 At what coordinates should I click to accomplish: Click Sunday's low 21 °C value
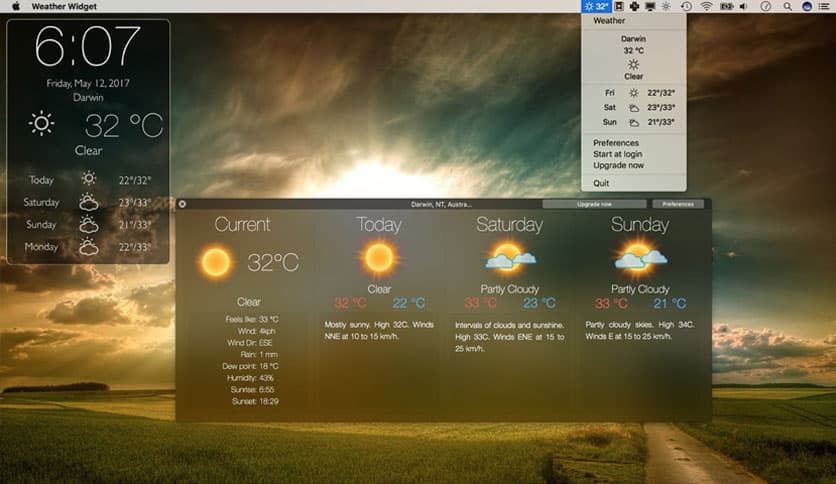coord(670,304)
